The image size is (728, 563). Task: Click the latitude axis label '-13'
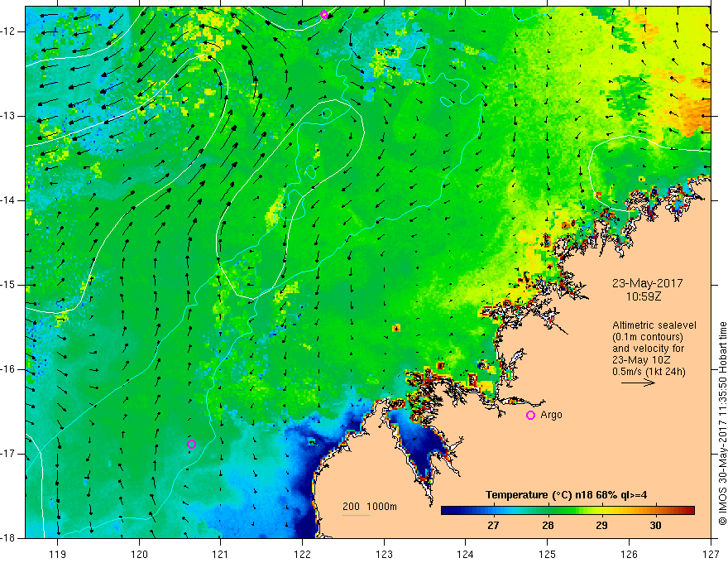click(9, 116)
